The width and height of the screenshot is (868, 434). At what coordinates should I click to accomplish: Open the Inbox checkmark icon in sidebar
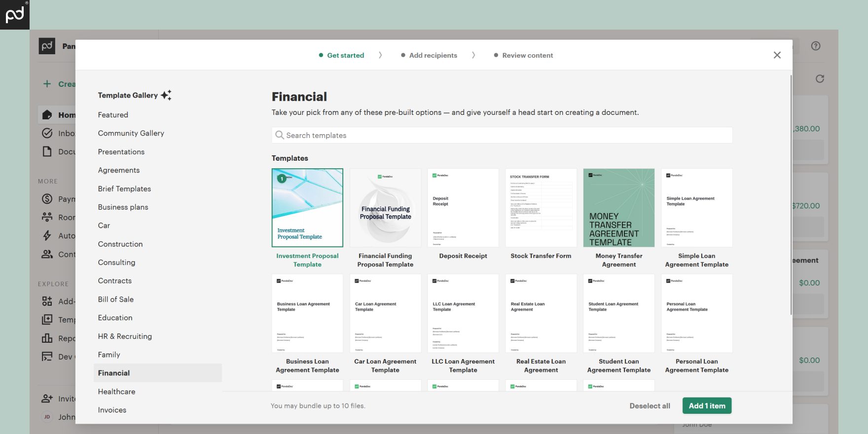tap(47, 133)
